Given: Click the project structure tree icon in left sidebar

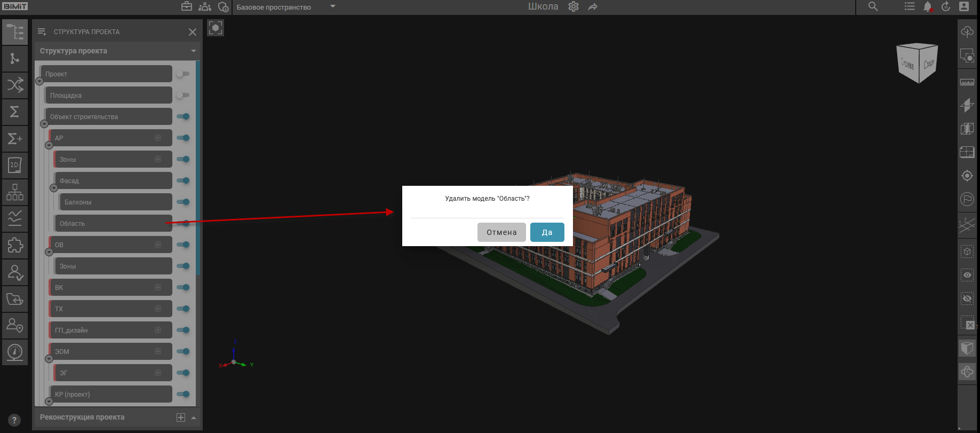Looking at the screenshot, I should pos(15,32).
